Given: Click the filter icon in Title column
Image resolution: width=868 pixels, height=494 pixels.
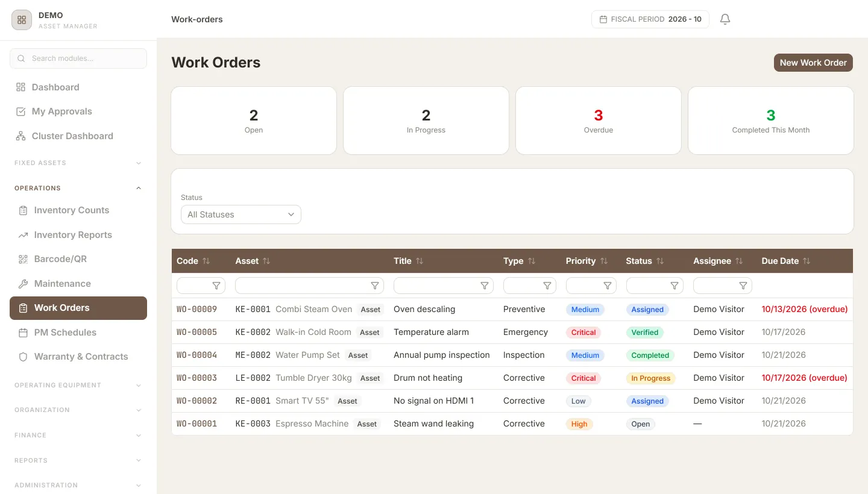Looking at the screenshot, I should [485, 286].
